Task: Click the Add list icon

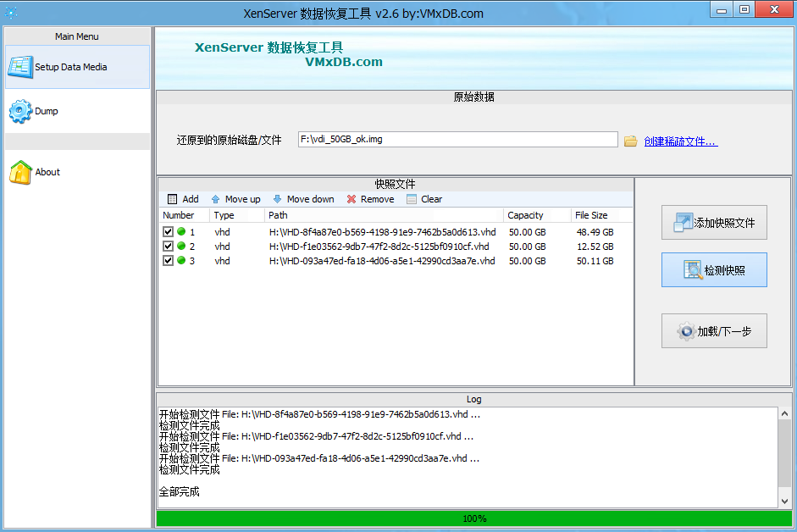Action: coord(172,199)
